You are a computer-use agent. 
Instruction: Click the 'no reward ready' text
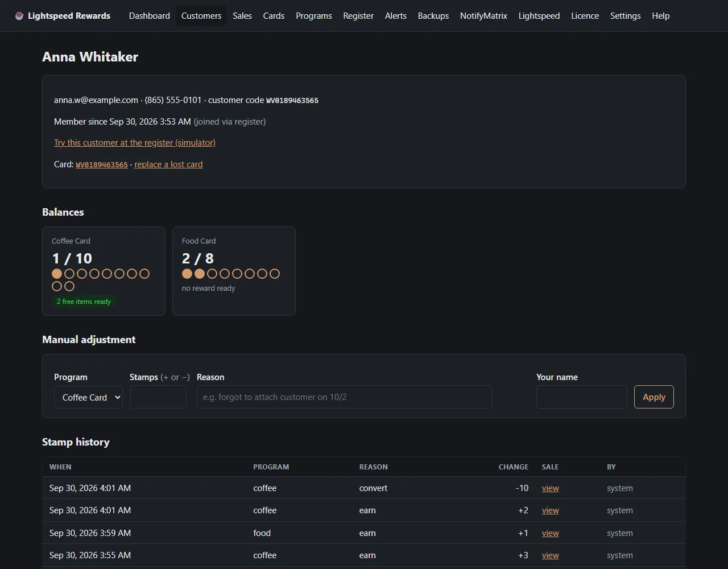tap(208, 288)
